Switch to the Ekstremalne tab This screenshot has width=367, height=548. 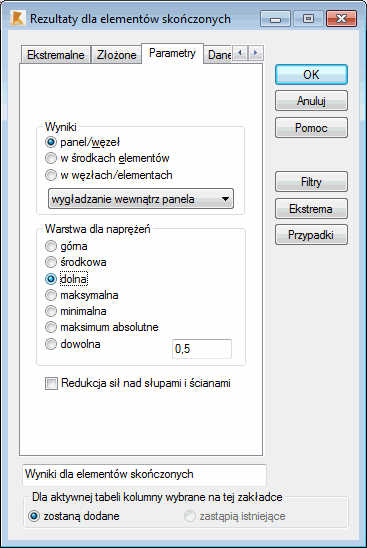point(56,55)
